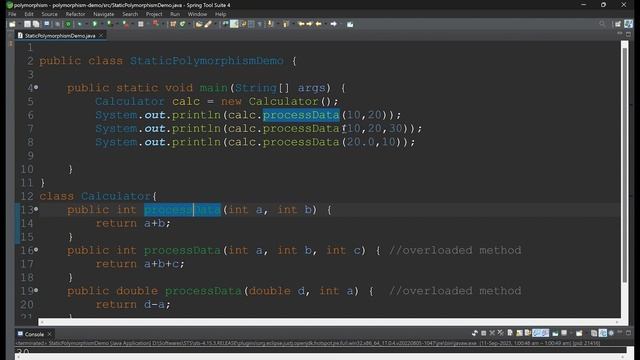Click the pencil Search toolbar icon
The image size is (640, 360).
208,24
